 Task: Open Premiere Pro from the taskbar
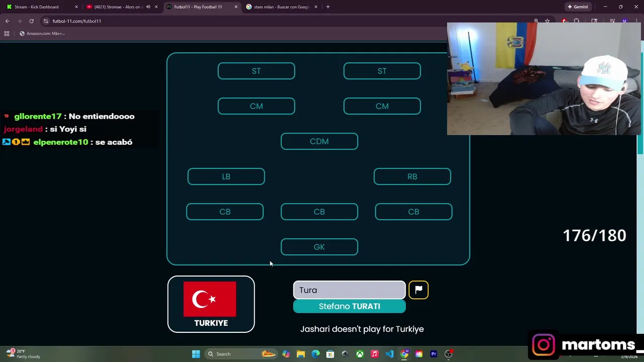[434, 354]
